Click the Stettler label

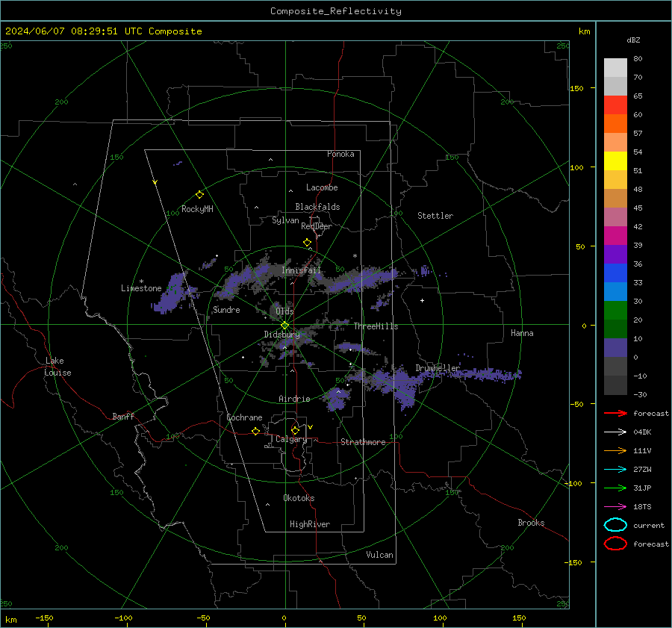(x=435, y=216)
